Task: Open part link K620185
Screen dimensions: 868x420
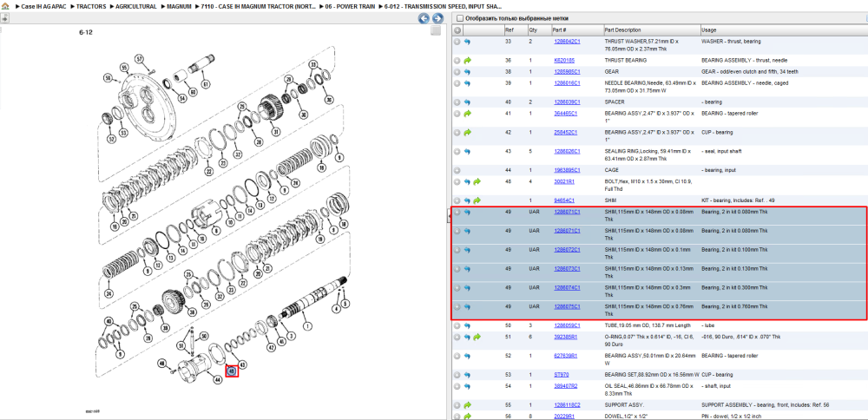Action: [x=564, y=61]
